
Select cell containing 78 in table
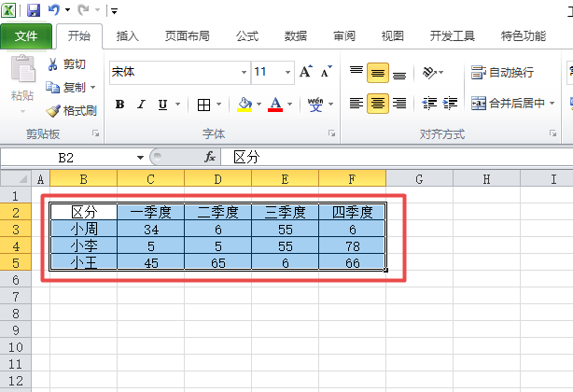click(352, 245)
